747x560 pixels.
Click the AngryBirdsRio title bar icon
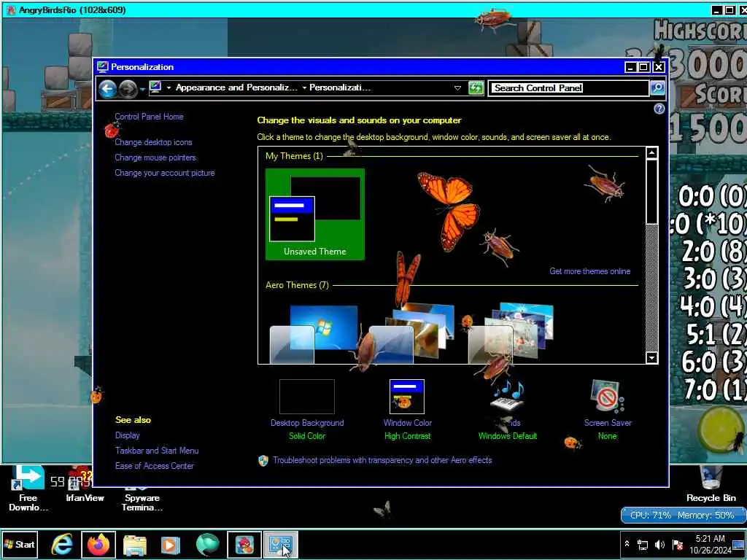tap(12, 10)
